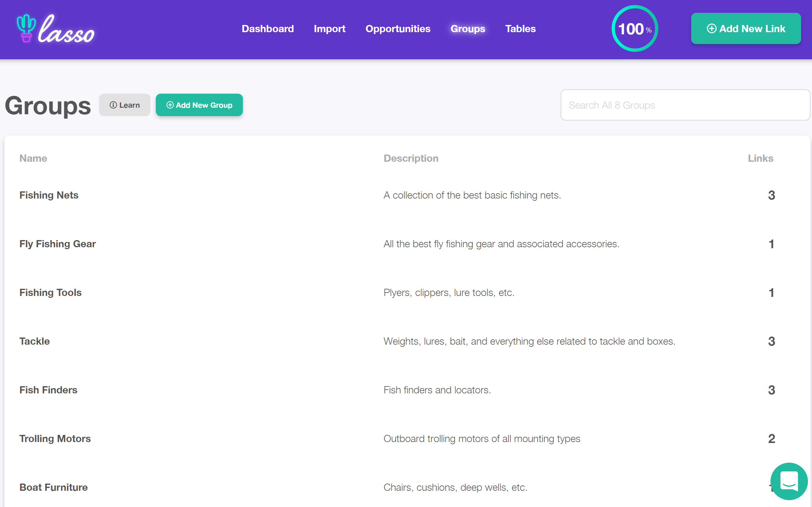Viewport: 812px width, 507px height.
Task: Click the Add New Link button
Action: point(746,28)
